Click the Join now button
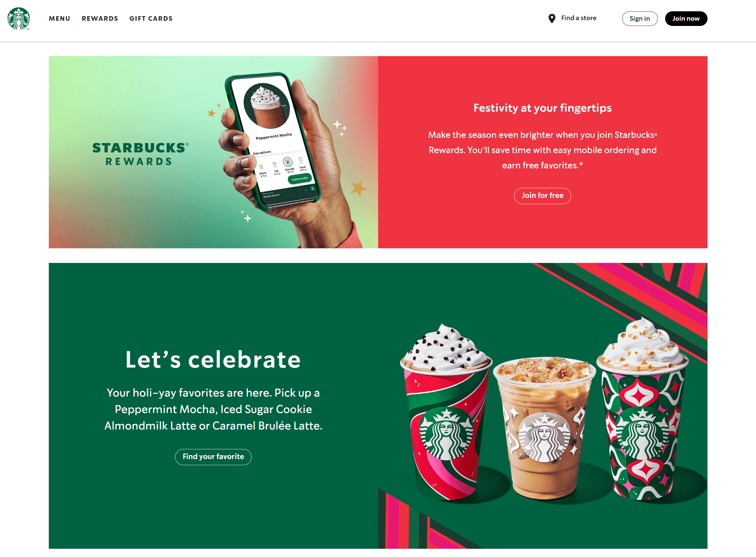Image resolution: width=756 pixels, height=557 pixels. [x=685, y=18]
